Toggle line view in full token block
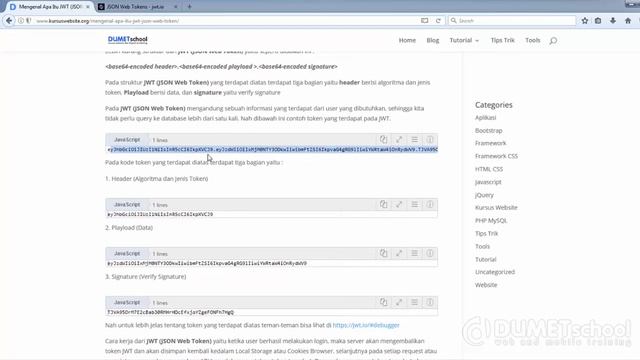This screenshot has height=360, width=640. 414,140
